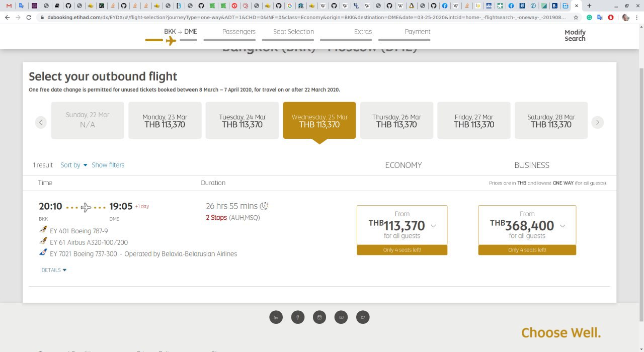Click 'Select your outbound flight' heading

[103, 76]
